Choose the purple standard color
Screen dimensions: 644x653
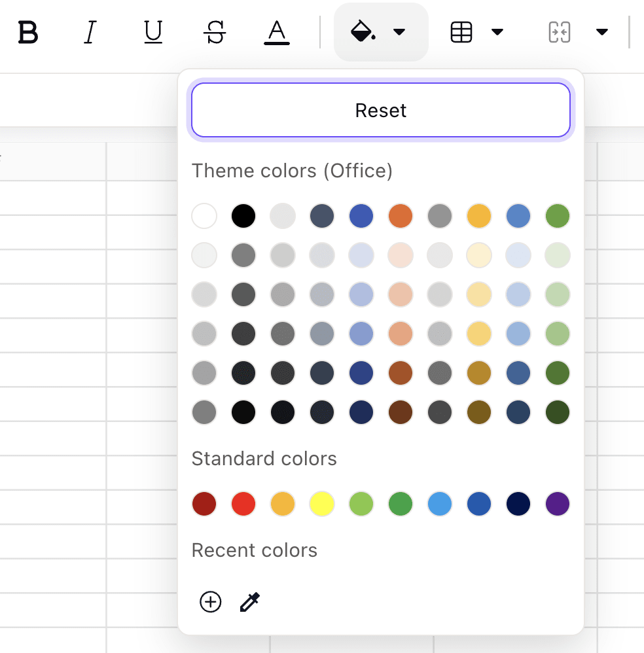pos(557,504)
